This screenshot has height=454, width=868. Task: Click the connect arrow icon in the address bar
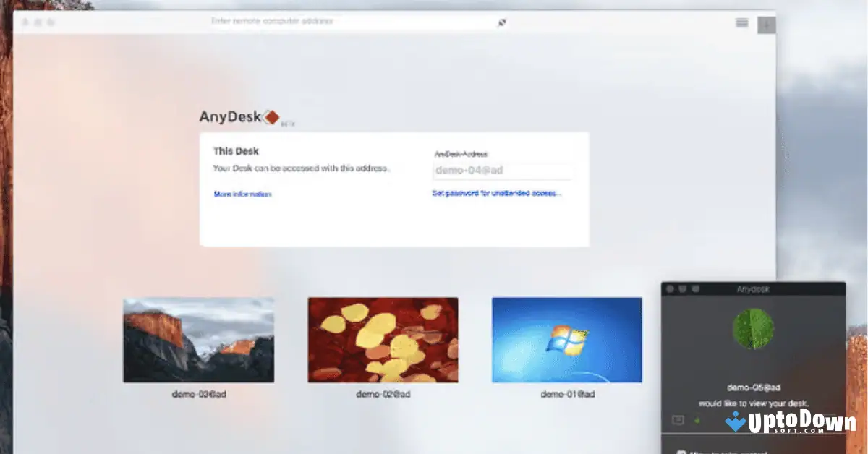point(501,21)
